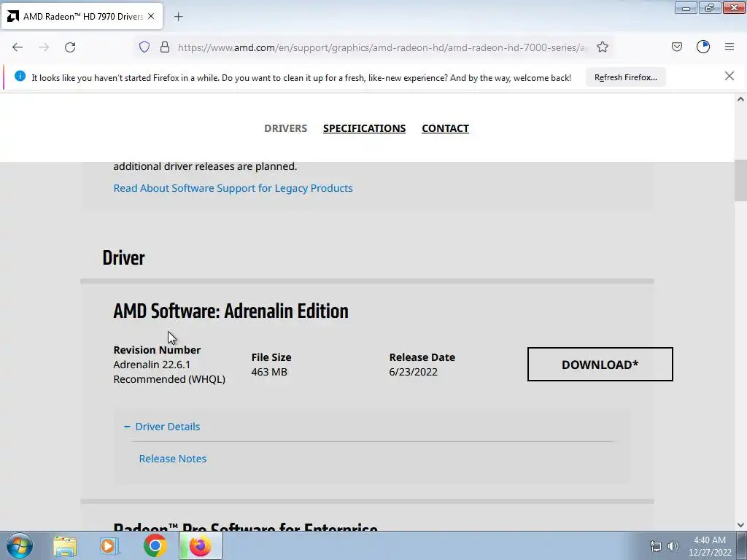Click the '6/23/2022' release date value

point(413,372)
